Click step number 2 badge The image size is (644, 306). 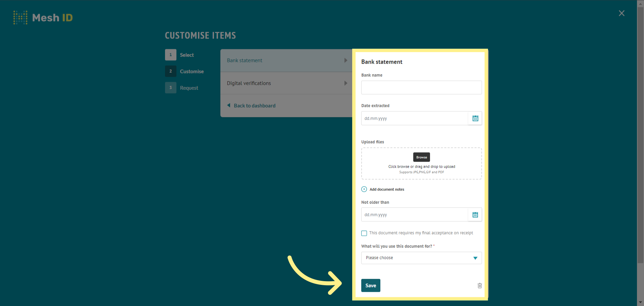[171, 71]
